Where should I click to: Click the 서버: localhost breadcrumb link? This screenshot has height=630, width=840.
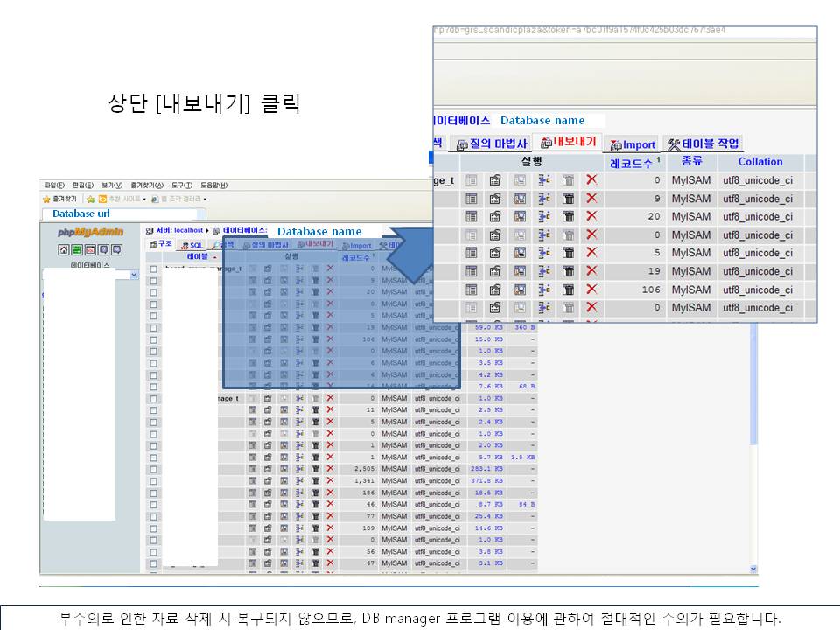click(x=178, y=230)
